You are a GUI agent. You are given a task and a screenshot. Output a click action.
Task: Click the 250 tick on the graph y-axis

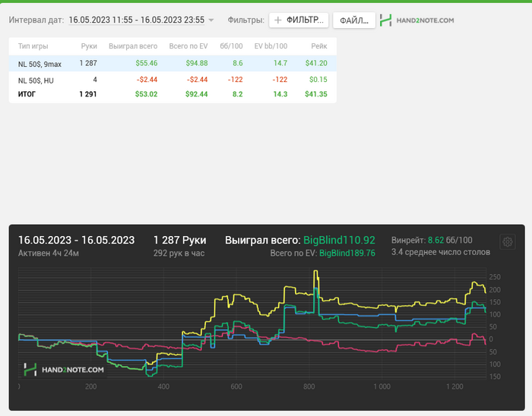495,277
